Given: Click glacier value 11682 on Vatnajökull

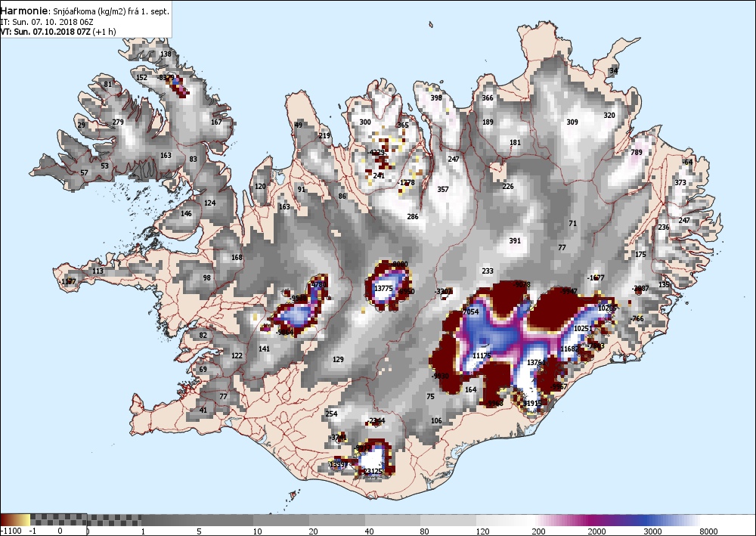Looking at the screenshot, I should coord(569,349).
